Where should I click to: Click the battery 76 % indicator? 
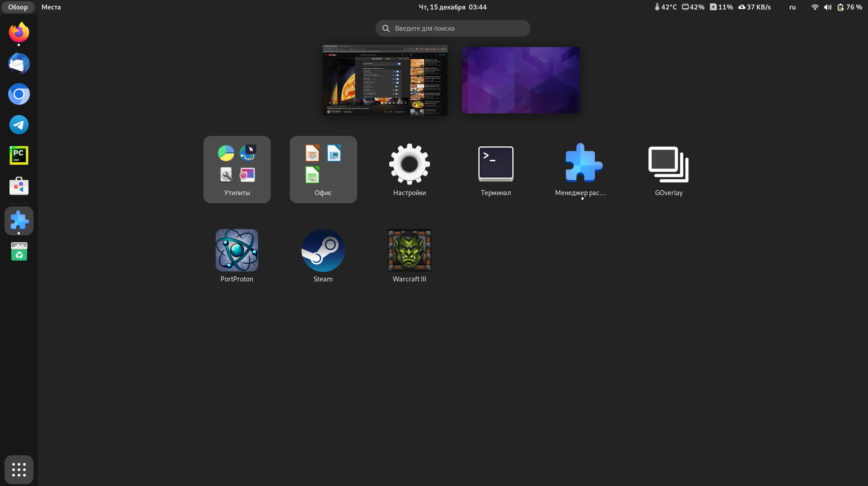click(850, 7)
